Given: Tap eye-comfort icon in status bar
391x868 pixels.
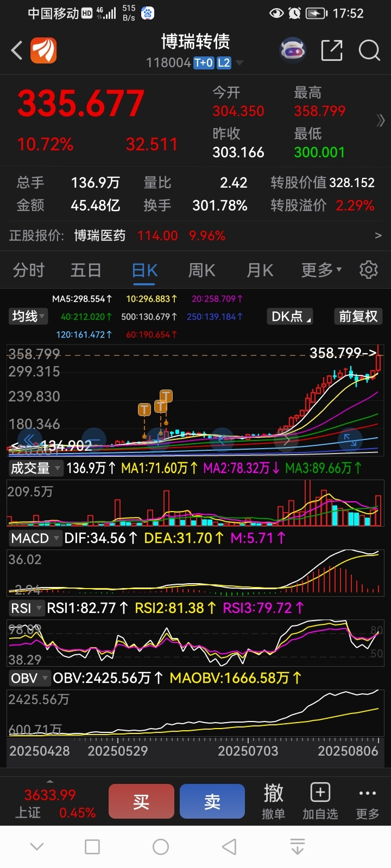Looking at the screenshot, I should pyautogui.click(x=277, y=13).
